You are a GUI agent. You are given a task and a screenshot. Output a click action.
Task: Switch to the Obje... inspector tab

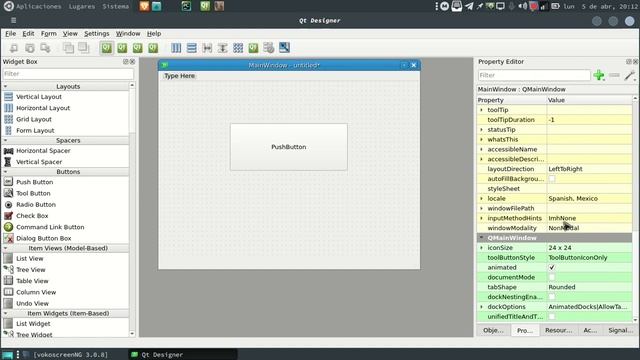493,330
